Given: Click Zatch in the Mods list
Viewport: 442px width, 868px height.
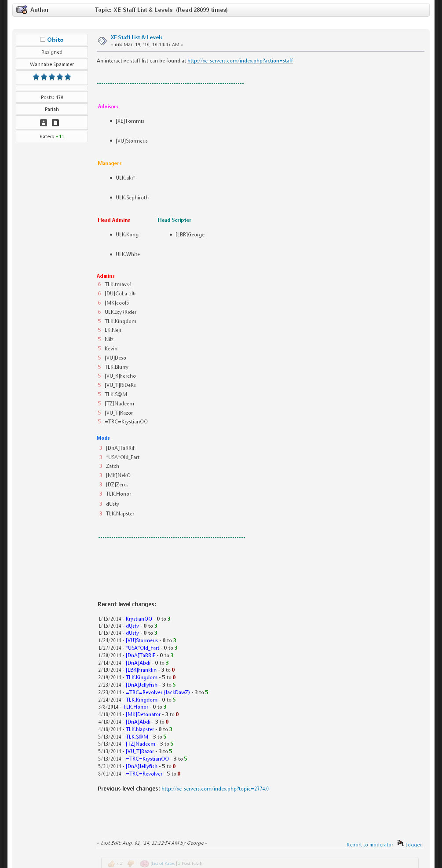Looking at the screenshot, I should click(x=113, y=466).
